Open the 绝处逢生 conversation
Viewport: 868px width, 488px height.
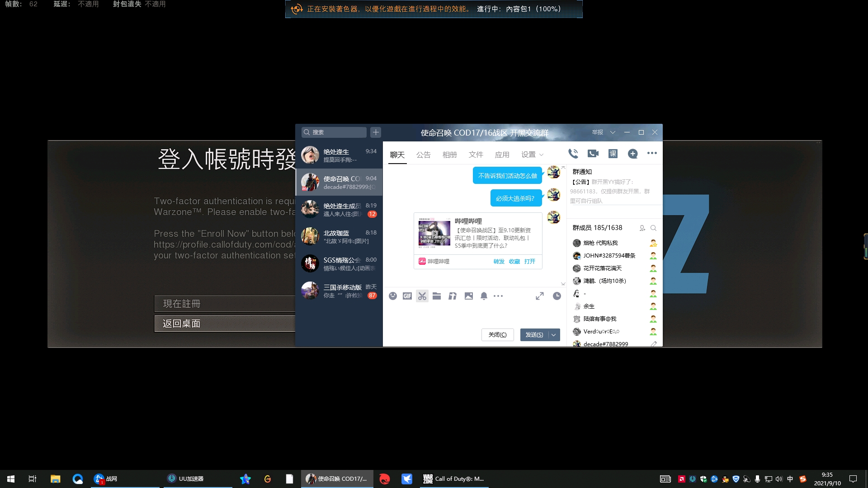339,155
